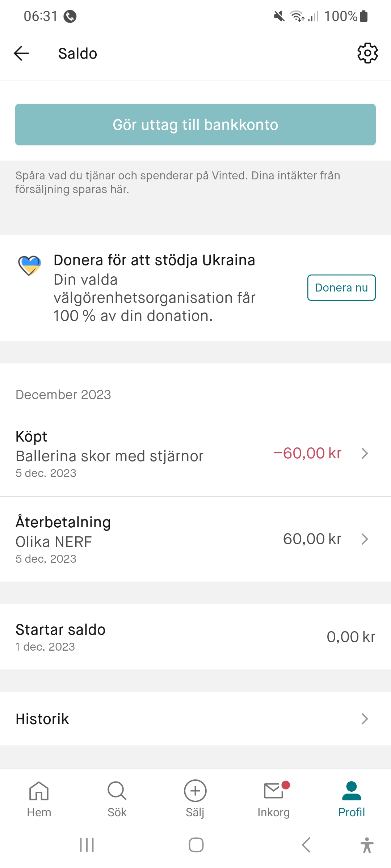Tap the back arrow beside Saldo
The image size is (391, 868).
(21, 54)
